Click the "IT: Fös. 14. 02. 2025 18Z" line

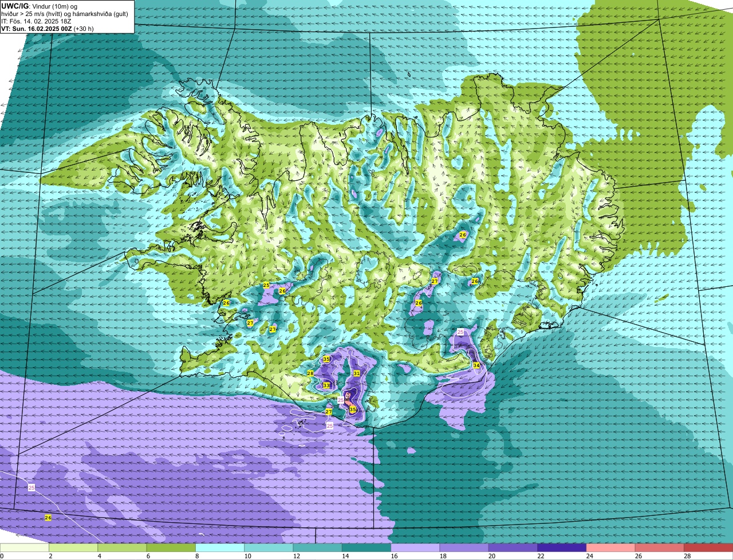36,21
